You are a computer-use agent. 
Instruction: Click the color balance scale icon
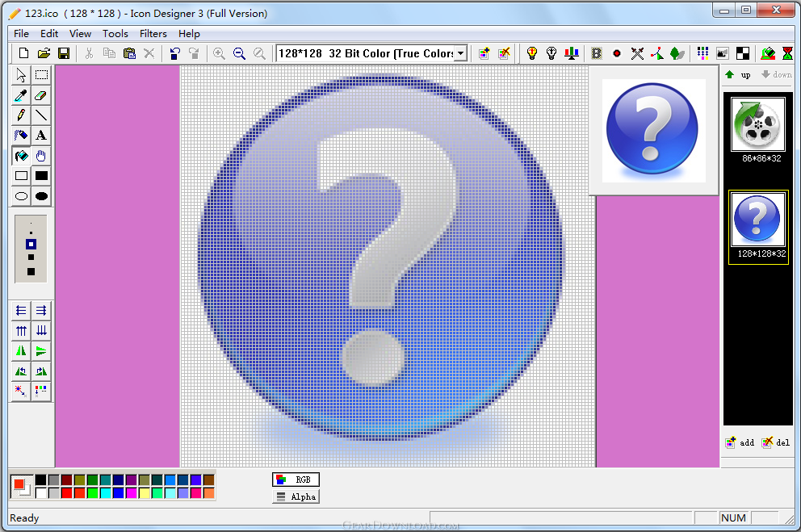[x=572, y=53]
